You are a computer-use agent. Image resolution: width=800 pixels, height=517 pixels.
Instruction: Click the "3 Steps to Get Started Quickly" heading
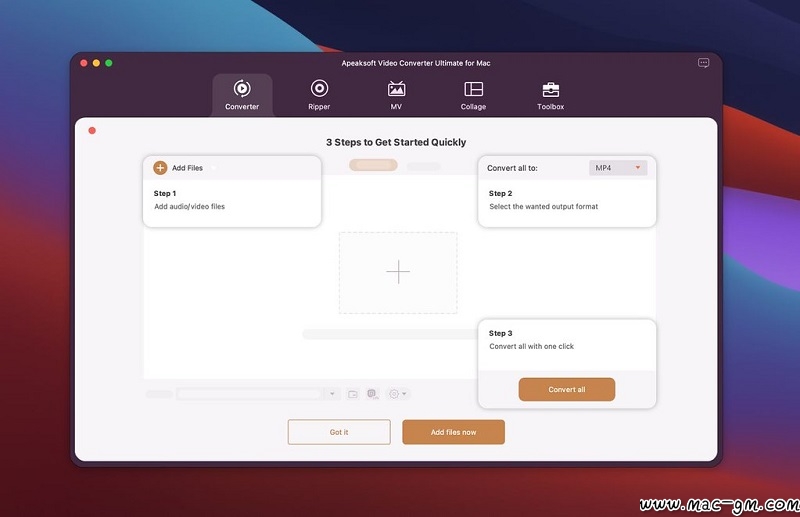coord(396,142)
